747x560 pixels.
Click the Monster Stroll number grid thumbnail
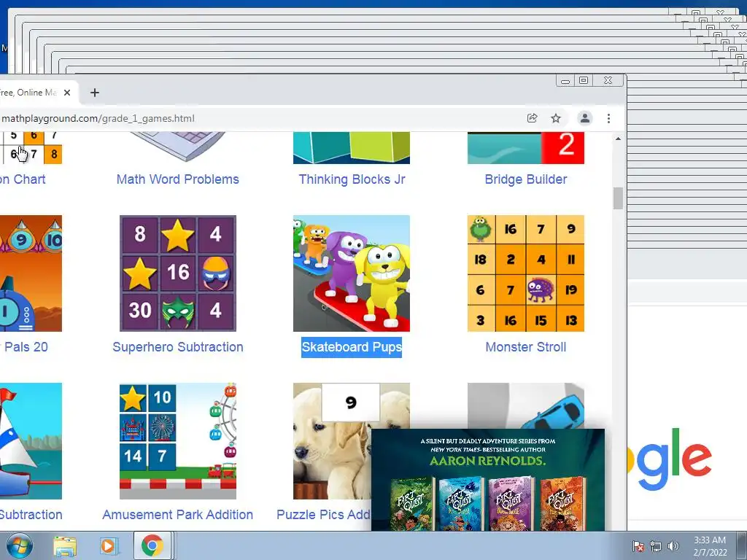(525, 273)
